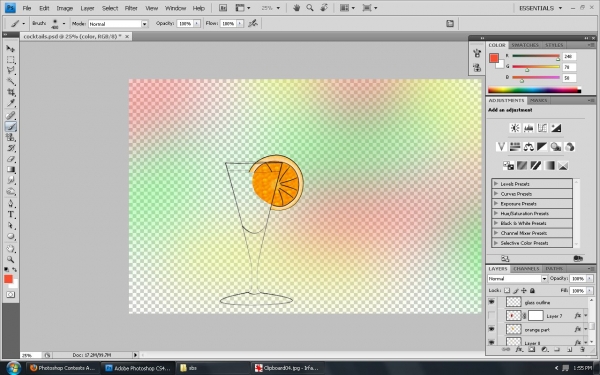
Task: Click the green G value field
Action: (x=569, y=67)
